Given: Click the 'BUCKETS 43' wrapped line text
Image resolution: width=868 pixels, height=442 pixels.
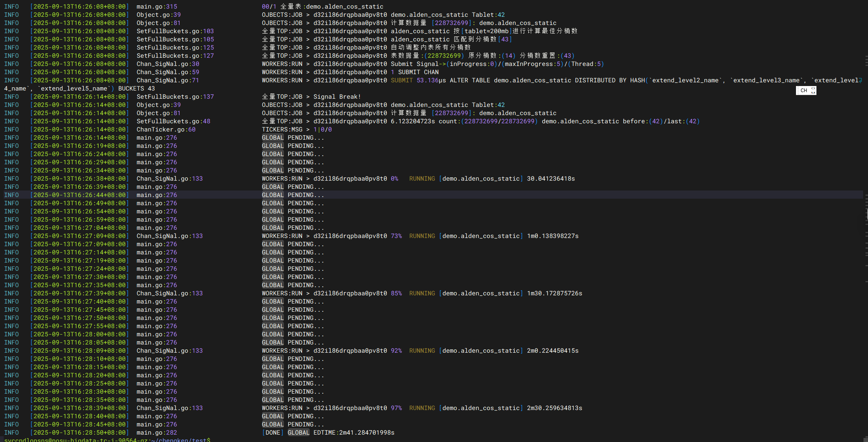Looking at the screenshot, I should (136, 88).
